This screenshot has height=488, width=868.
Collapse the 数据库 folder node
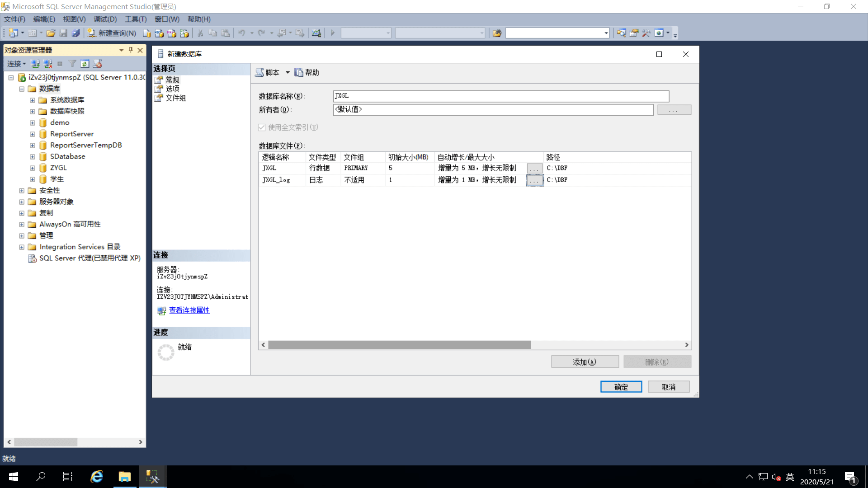click(22, 89)
